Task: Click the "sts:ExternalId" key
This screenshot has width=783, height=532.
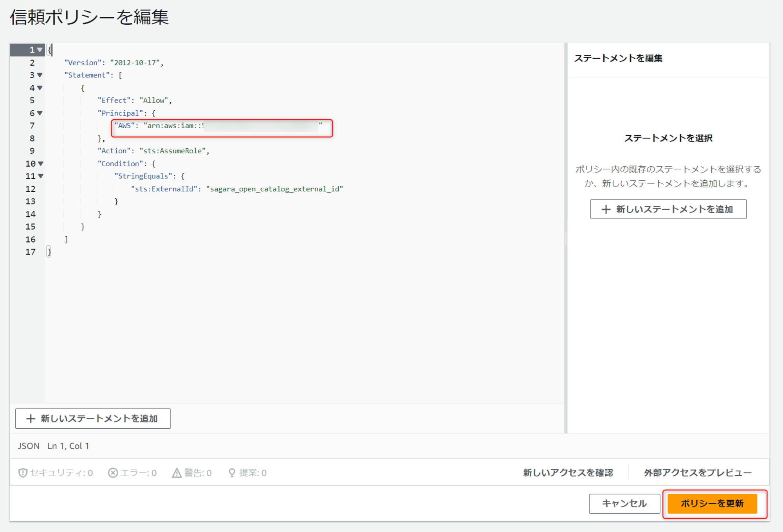Action: click(164, 189)
